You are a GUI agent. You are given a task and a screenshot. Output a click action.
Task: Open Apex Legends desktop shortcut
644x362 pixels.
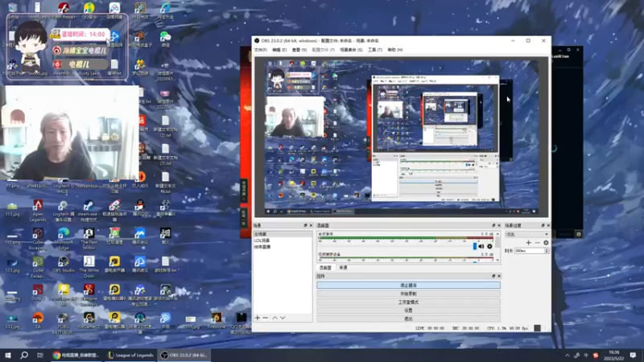pos(38,210)
